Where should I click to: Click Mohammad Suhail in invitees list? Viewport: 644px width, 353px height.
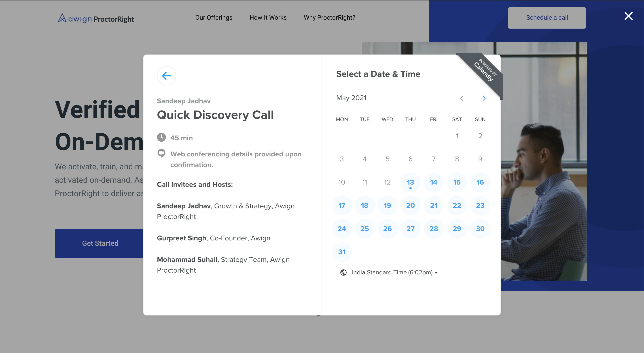click(187, 260)
